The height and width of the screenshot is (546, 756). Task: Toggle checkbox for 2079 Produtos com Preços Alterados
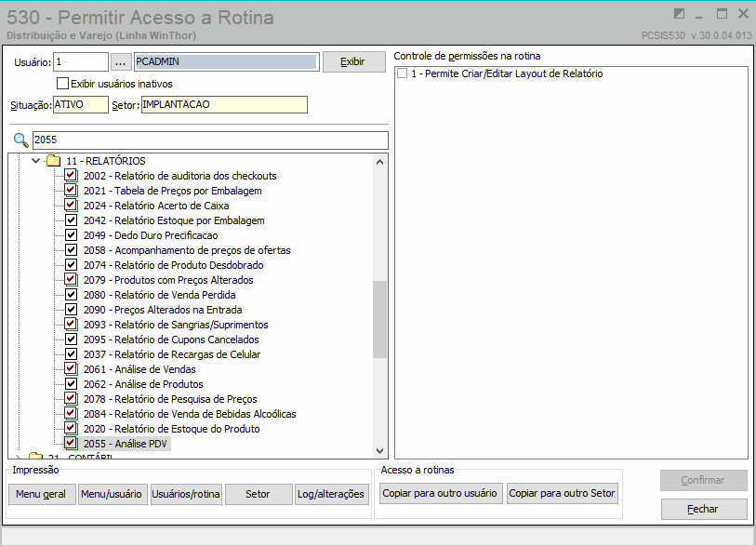pyautogui.click(x=71, y=280)
